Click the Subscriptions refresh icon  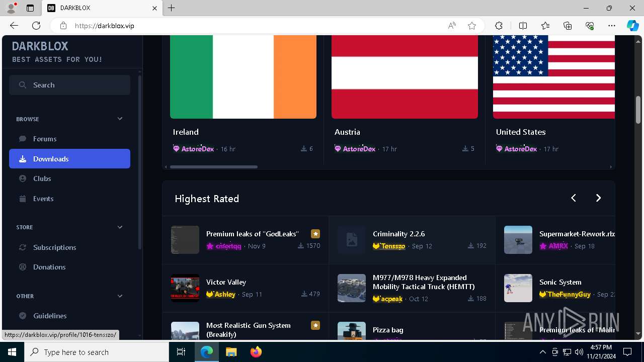point(23,247)
